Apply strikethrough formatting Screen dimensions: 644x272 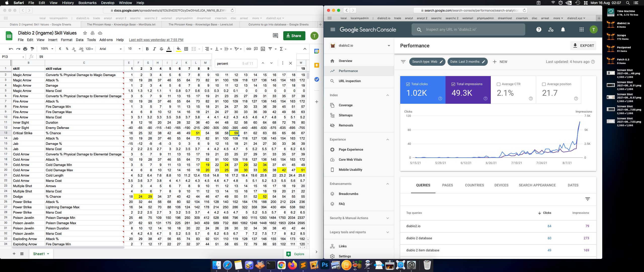click(x=162, y=49)
